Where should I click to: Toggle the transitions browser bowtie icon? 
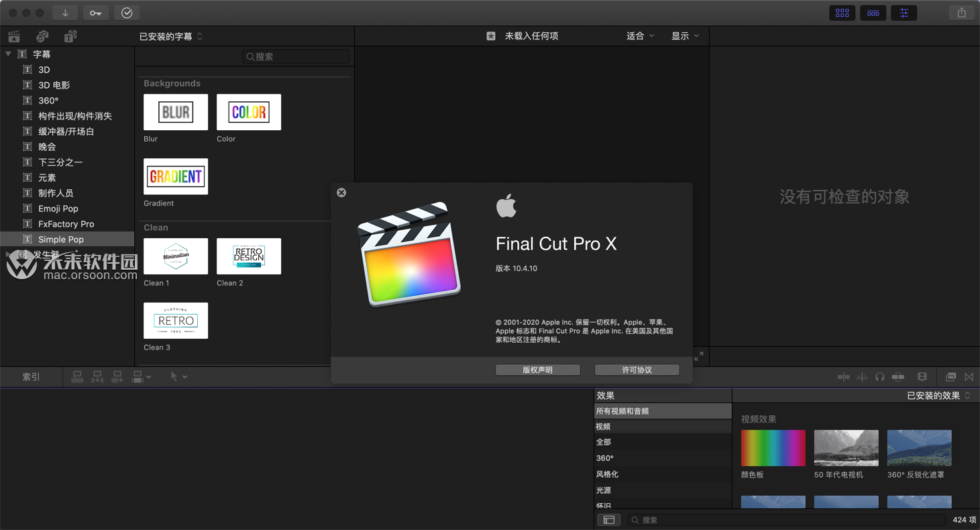pos(969,377)
